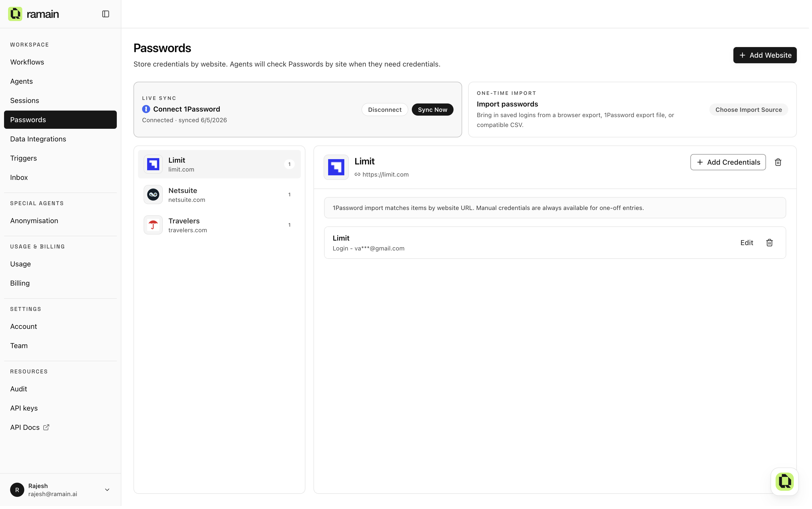812x509 pixels.
Task: Delete the Limit website via header trash icon
Action: (x=778, y=162)
